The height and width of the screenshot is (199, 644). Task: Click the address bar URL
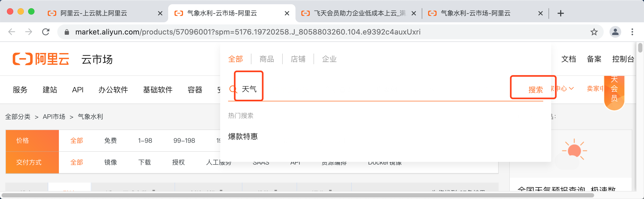(x=248, y=32)
